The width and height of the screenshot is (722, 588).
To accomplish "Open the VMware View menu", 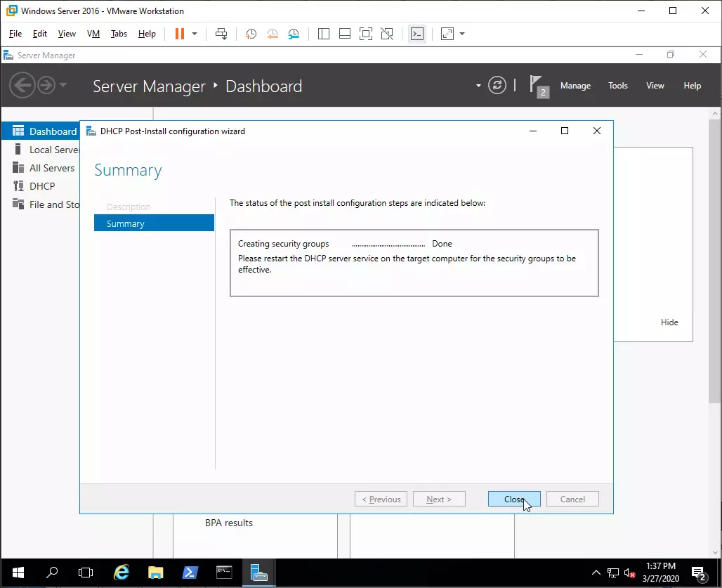I will click(x=67, y=34).
